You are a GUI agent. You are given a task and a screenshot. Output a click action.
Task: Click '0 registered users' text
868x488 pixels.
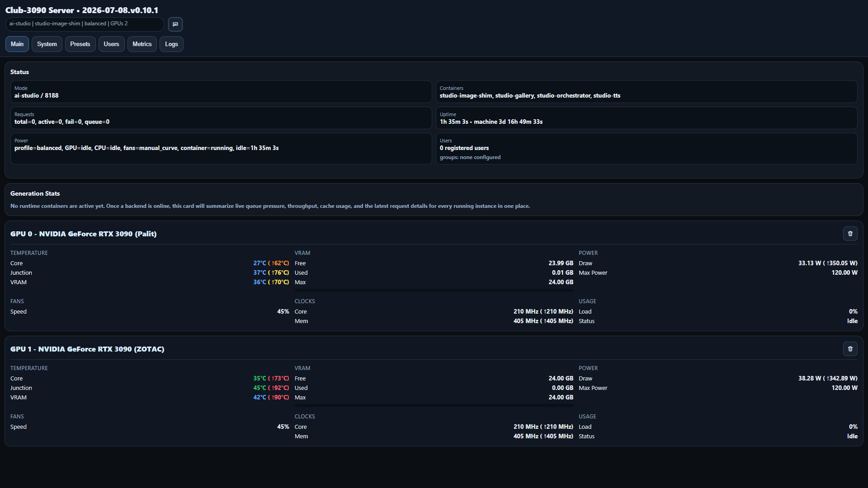click(464, 148)
